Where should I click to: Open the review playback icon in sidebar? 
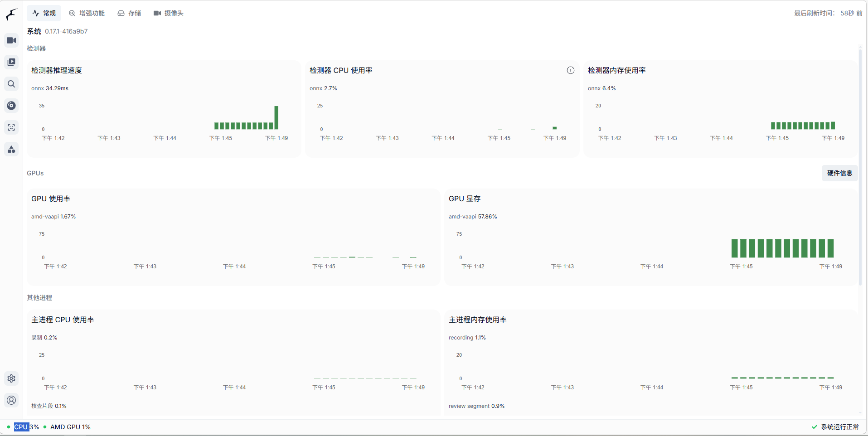(11, 62)
